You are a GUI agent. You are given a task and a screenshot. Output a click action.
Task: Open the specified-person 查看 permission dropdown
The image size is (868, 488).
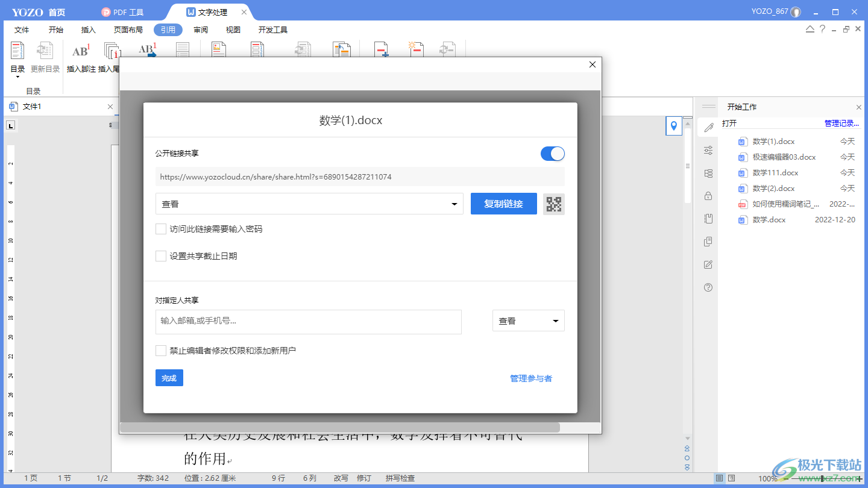coord(529,321)
